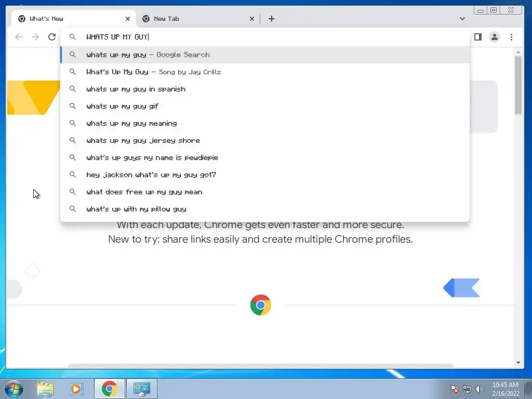Close the New Tab tab
This screenshot has height=399, width=532.
252,19
